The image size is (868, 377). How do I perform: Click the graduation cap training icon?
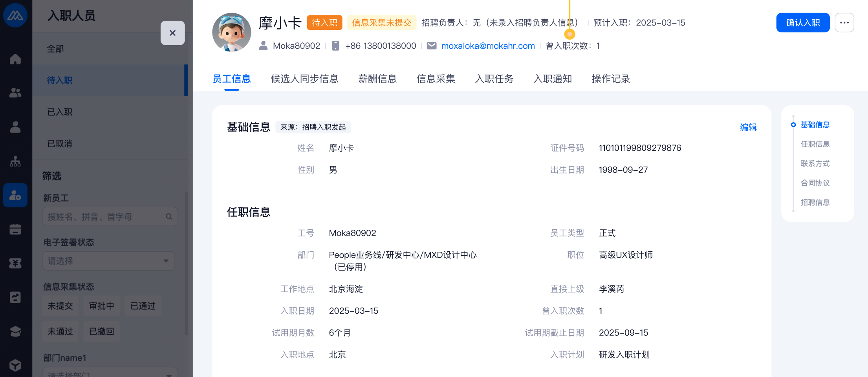(x=15, y=331)
